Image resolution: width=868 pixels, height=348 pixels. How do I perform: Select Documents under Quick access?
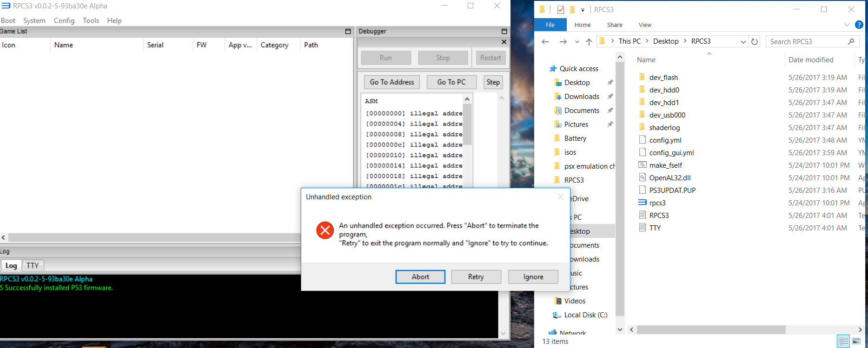pyautogui.click(x=582, y=110)
